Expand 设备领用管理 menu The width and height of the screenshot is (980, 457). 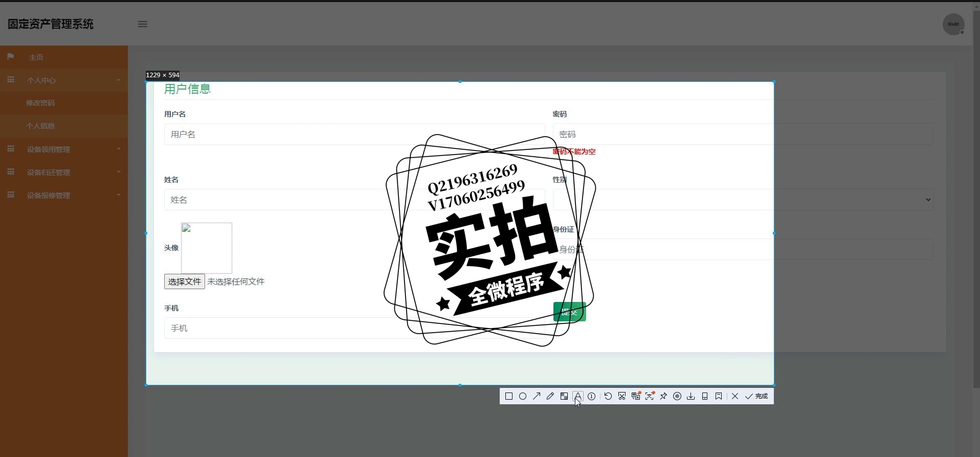tap(64, 149)
